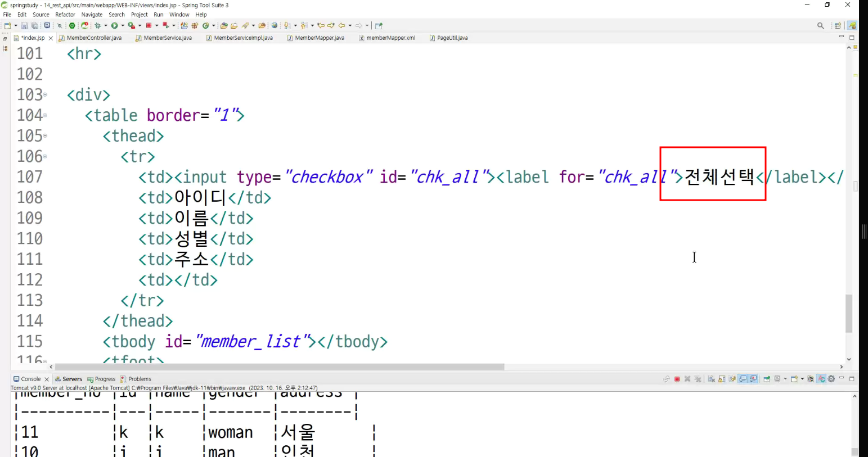Open the Window menu
The width and height of the screenshot is (868, 457).
pyautogui.click(x=179, y=15)
